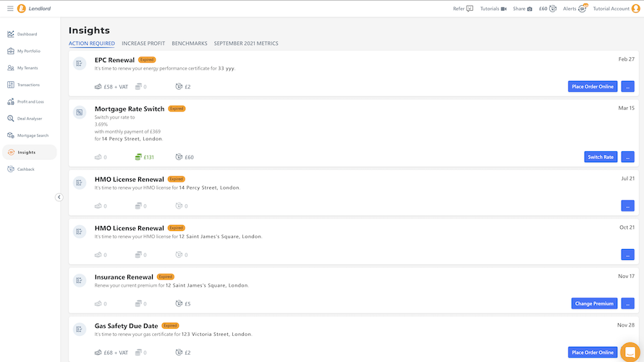Image resolution: width=644 pixels, height=362 pixels.
Task: Click the Lendlord logo
Action: pyautogui.click(x=34, y=8)
